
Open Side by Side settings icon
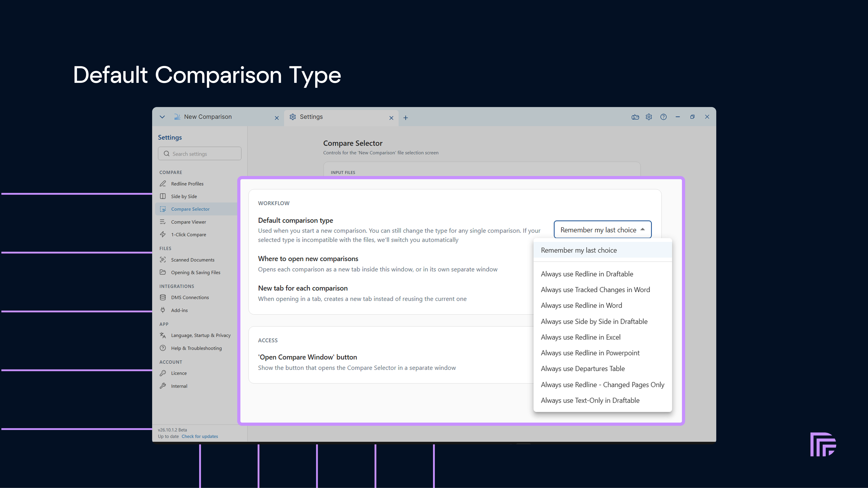point(163,196)
